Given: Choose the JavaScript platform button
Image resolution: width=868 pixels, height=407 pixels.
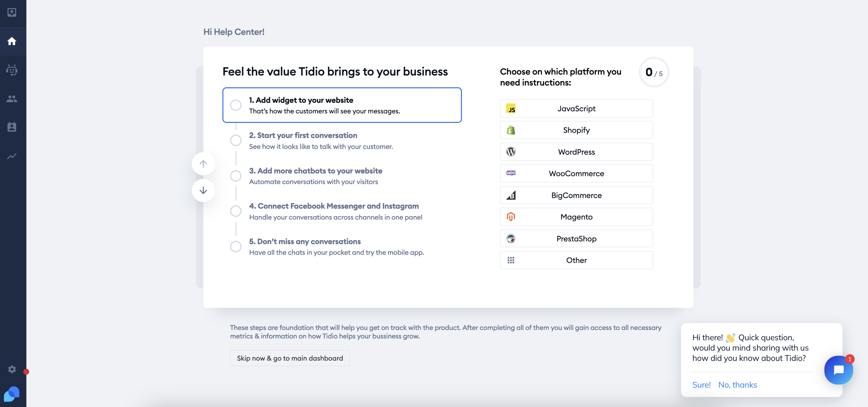Looking at the screenshot, I should pyautogui.click(x=576, y=109).
